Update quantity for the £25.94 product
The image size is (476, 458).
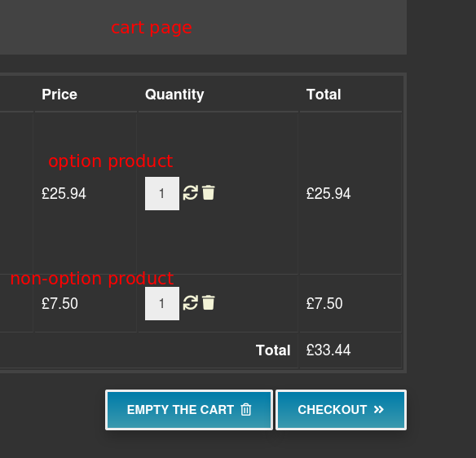click(191, 192)
